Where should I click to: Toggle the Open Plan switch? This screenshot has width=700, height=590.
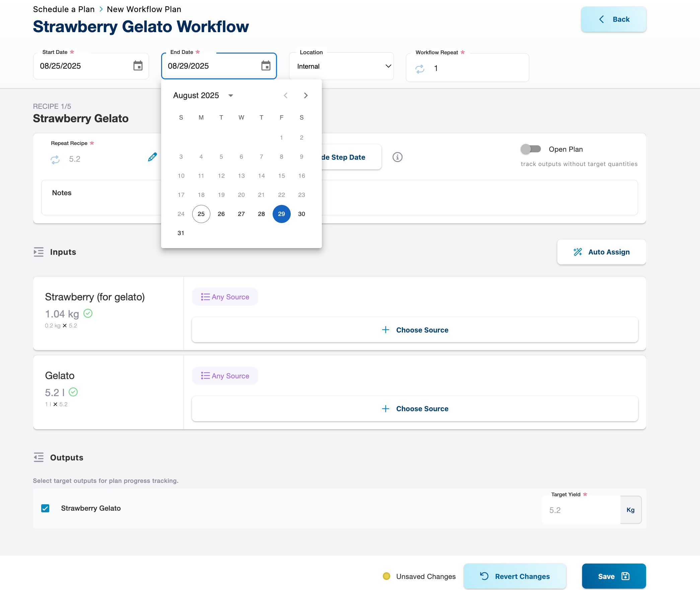pyautogui.click(x=531, y=149)
